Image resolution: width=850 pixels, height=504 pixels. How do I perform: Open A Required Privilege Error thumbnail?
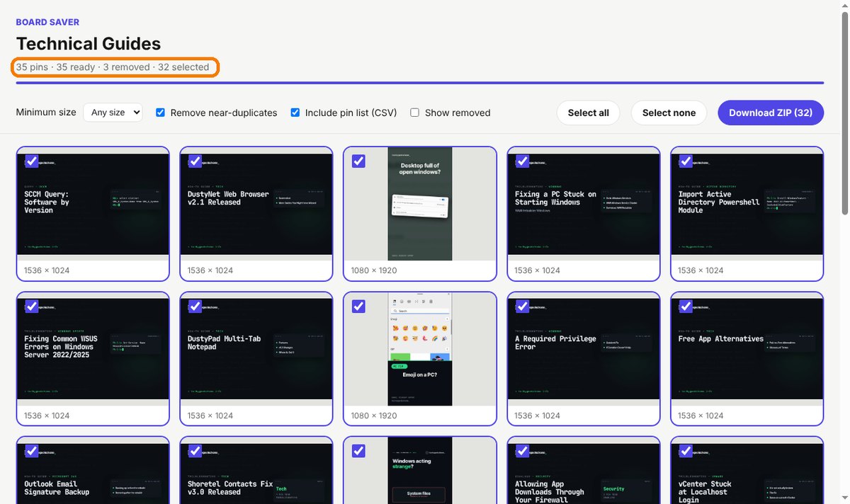(x=584, y=349)
